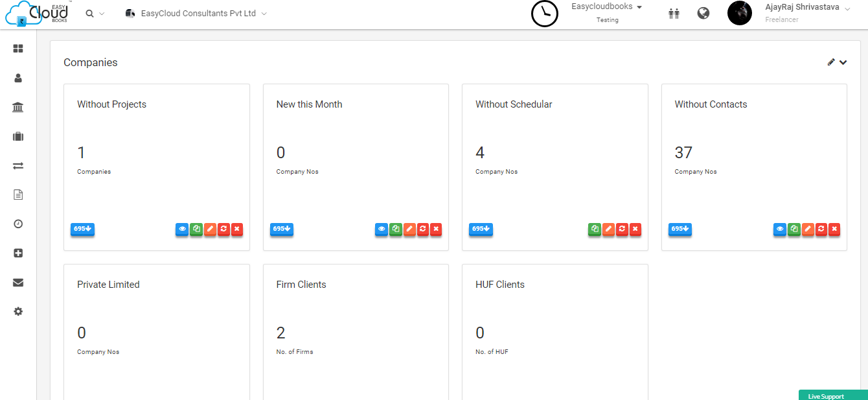868x400 pixels.
Task: Open the search dropdown in header
Action: (x=95, y=14)
